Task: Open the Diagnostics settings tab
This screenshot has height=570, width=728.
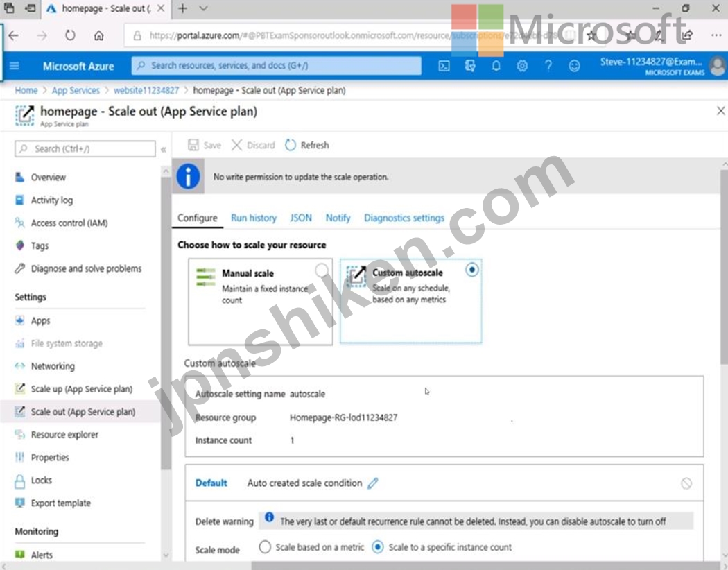Action: (404, 218)
